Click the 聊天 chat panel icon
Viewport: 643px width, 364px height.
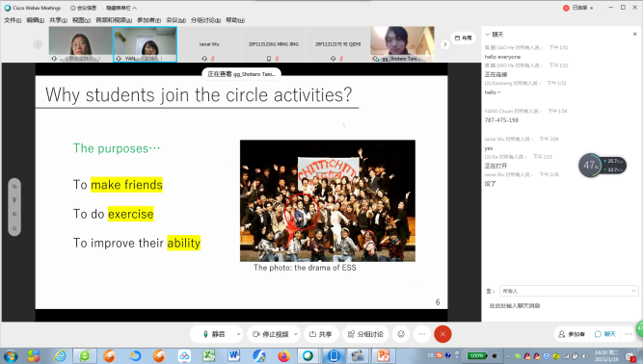click(x=605, y=334)
